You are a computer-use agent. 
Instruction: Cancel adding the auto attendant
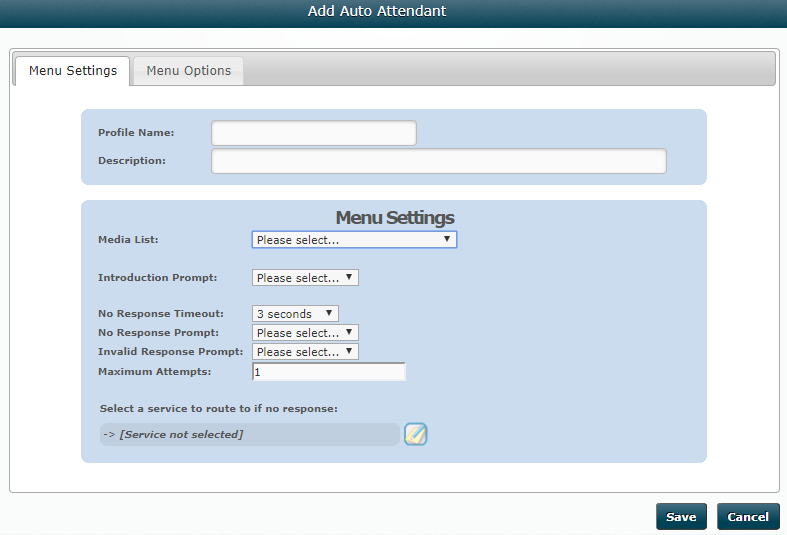coord(748,516)
